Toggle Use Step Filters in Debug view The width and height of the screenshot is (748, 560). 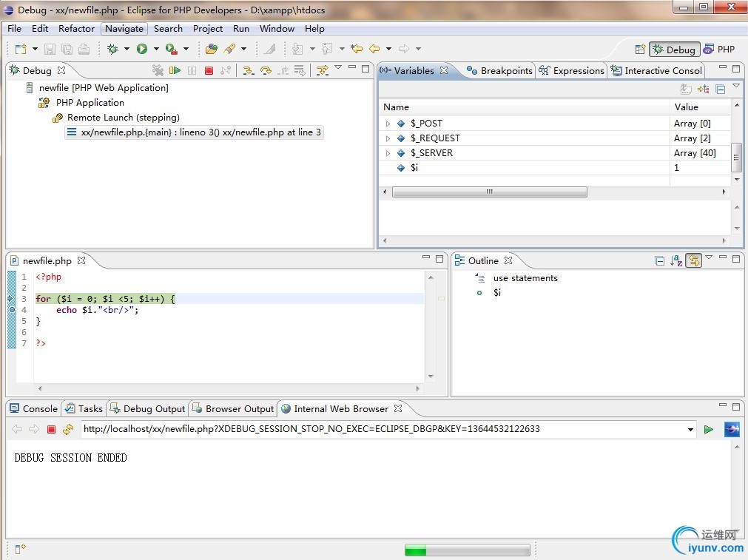coord(323,70)
